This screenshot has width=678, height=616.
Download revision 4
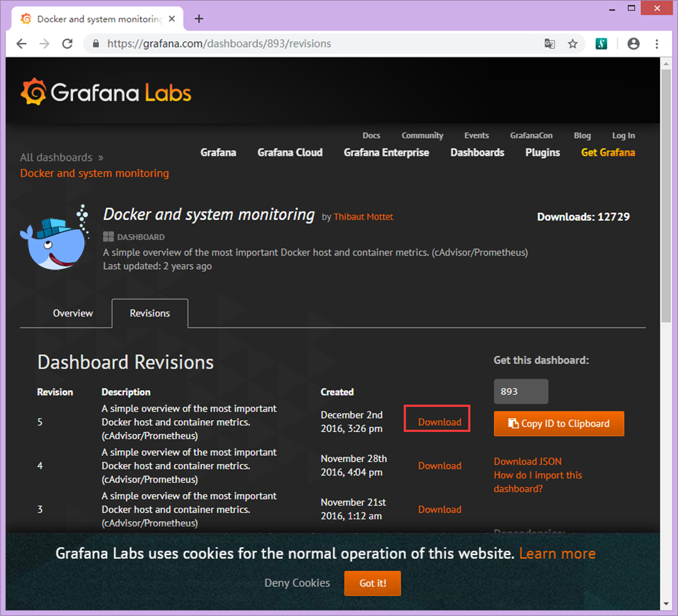coord(439,465)
